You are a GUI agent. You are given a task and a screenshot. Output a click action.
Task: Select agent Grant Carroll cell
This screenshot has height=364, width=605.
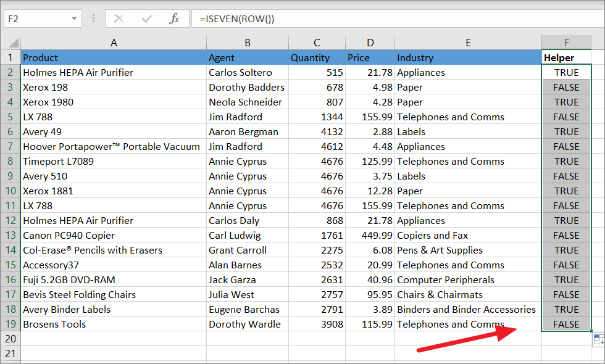click(248, 250)
